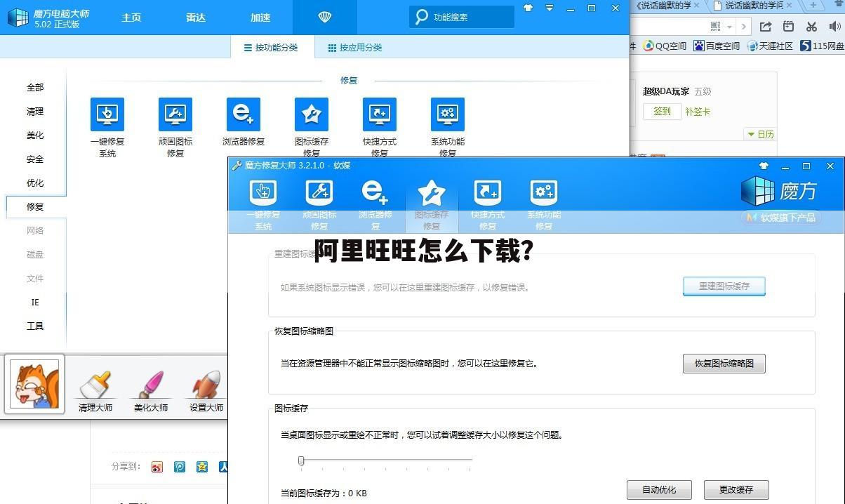The height and width of the screenshot is (504, 845).
Task: Switch to the 加速 tab
Action: coord(260,18)
